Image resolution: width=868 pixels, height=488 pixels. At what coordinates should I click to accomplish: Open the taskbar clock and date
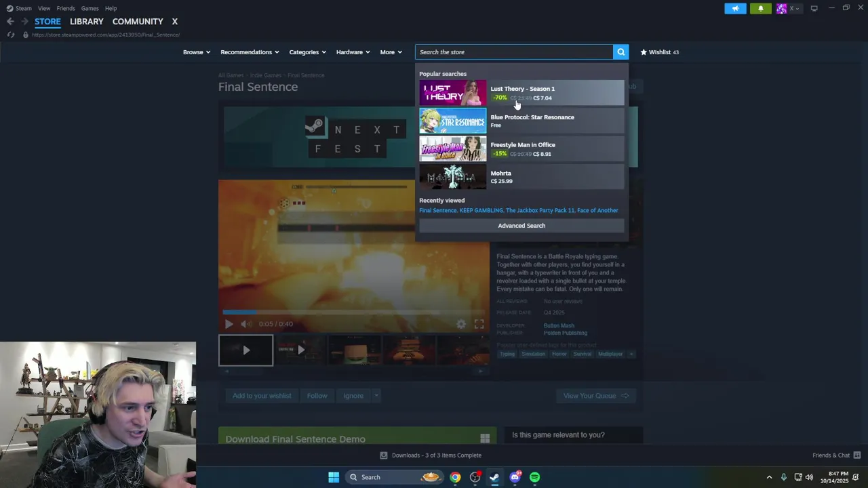834,477
